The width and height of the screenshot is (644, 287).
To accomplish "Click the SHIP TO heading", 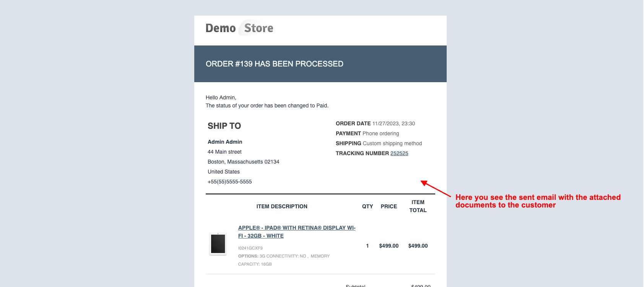I will coord(224,126).
